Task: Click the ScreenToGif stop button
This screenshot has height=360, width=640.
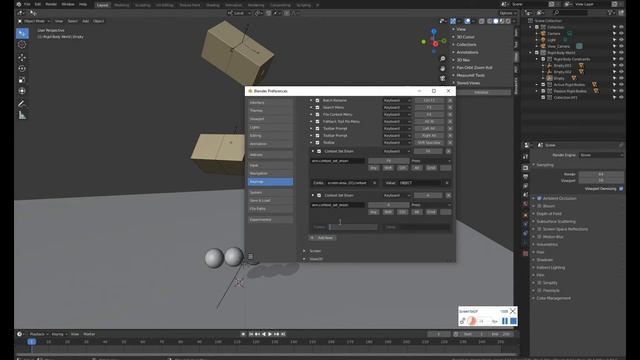Action: 513,321
